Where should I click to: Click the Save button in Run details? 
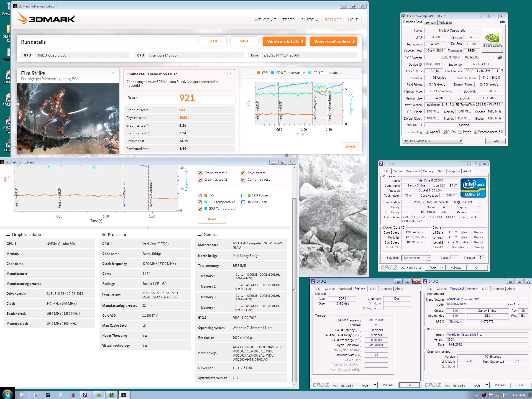coord(244,41)
